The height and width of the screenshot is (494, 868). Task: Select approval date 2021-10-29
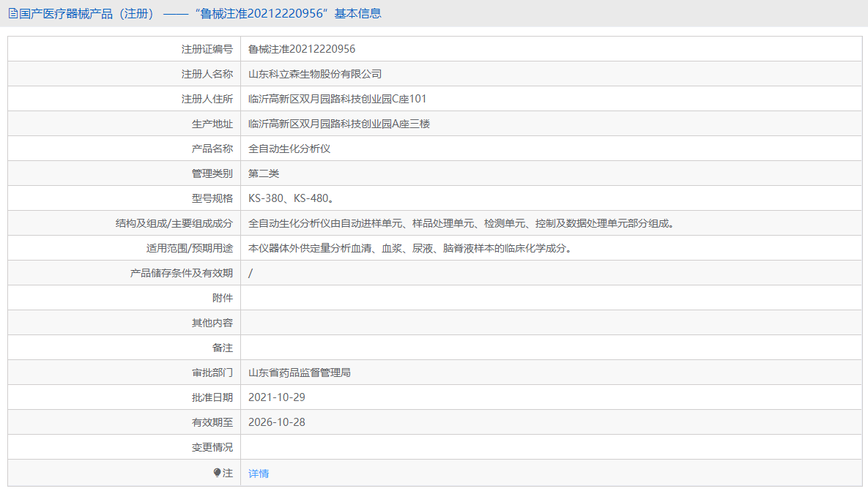coord(276,397)
